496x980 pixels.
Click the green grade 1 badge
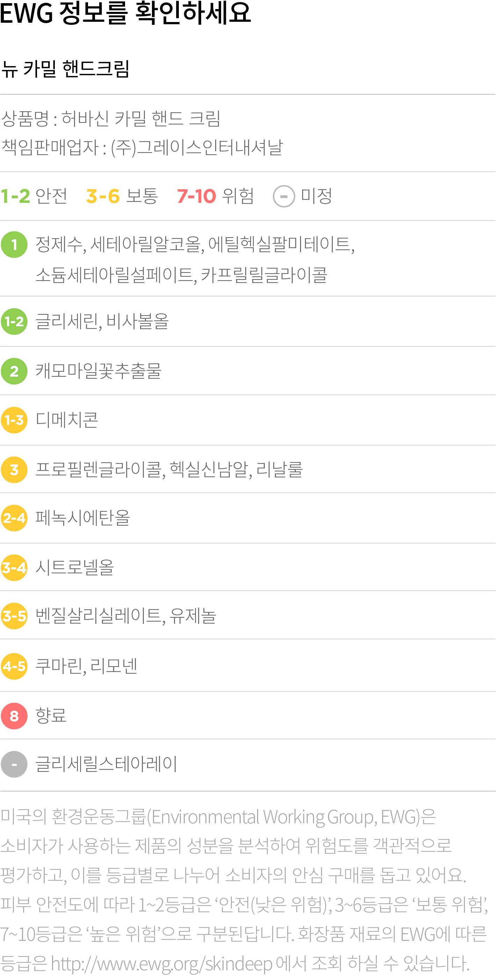point(14,244)
